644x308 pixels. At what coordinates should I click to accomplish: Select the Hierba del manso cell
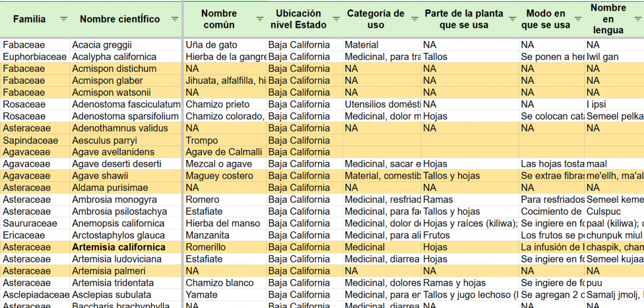tap(218, 224)
